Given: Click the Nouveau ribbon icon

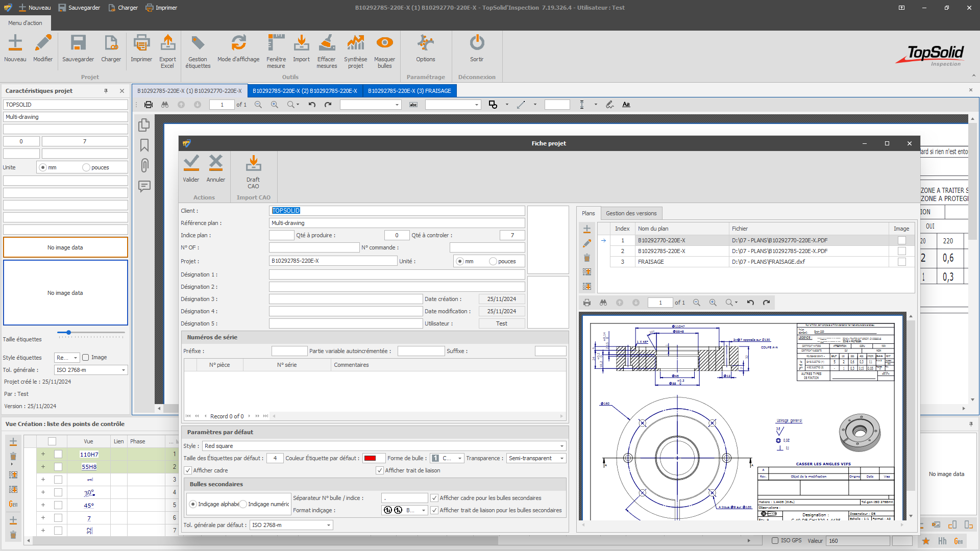Looking at the screenshot, I should point(15,48).
